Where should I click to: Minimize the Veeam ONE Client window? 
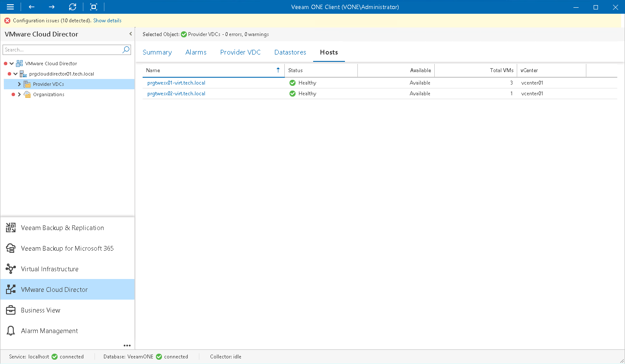coord(576,7)
